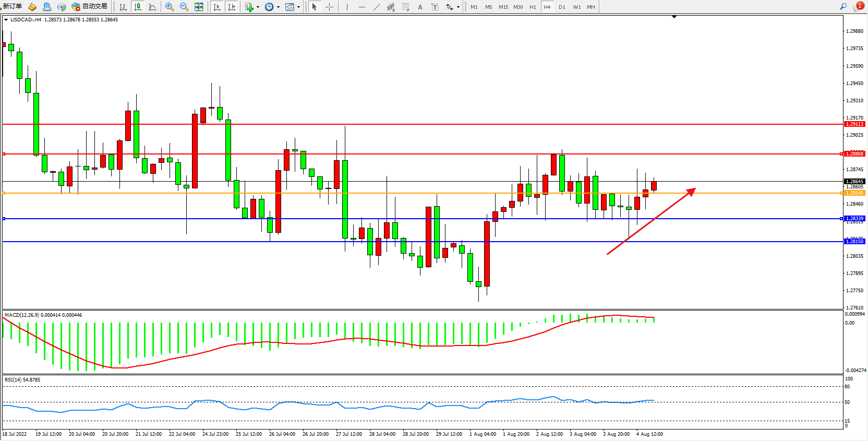The width and height of the screenshot is (868, 441).
Task: Switch chart to line chart mode
Action: point(152,7)
